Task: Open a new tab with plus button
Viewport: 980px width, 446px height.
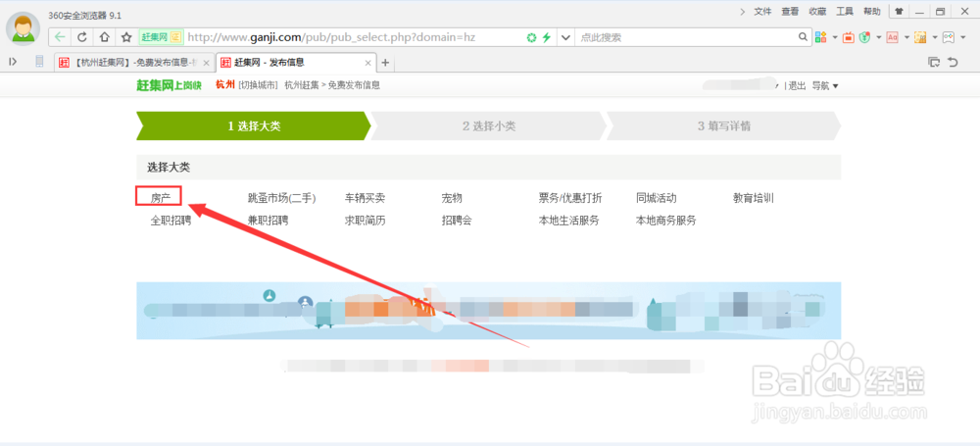Action: coord(385,63)
